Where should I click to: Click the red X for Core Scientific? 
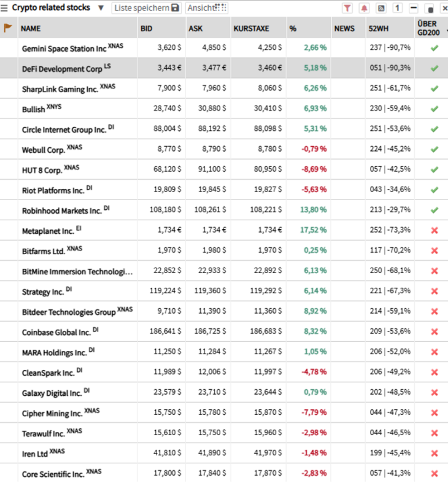pyautogui.click(x=434, y=474)
